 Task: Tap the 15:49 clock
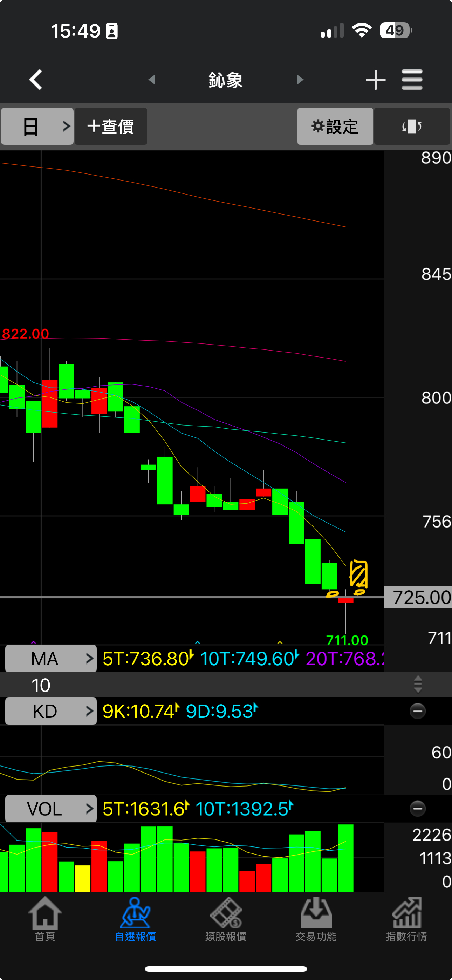(x=75, y=31)
